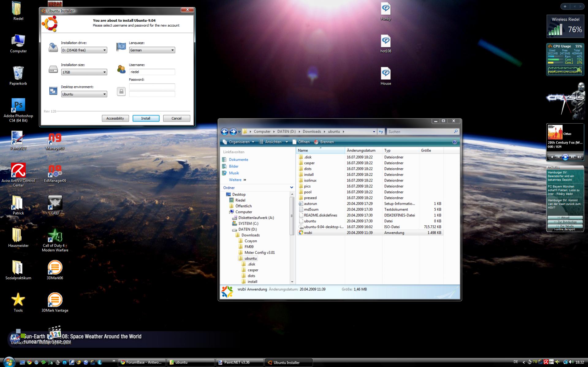The image size is (588, 367).
Task: Launch the Paint.NET desktop shortcut
Action: pyautogui.click(x=18, y=140)
